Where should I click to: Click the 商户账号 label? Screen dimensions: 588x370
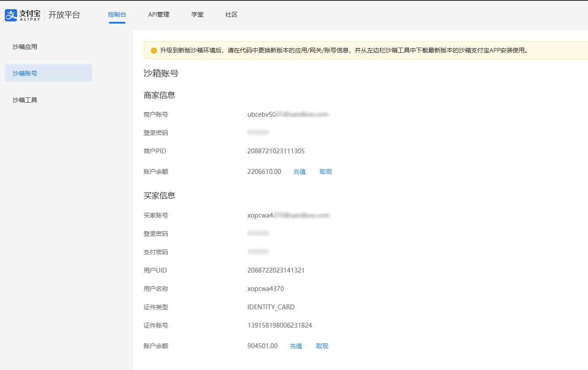coord(156,114)
